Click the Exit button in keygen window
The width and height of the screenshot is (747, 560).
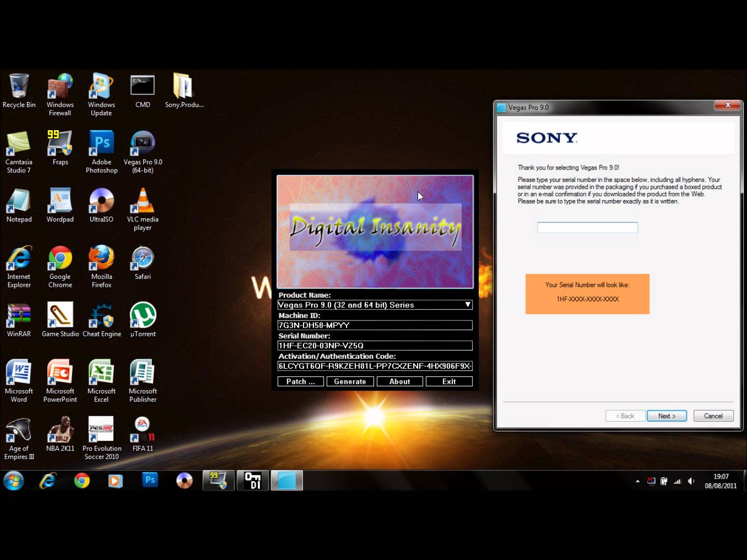tap(449, 382)
